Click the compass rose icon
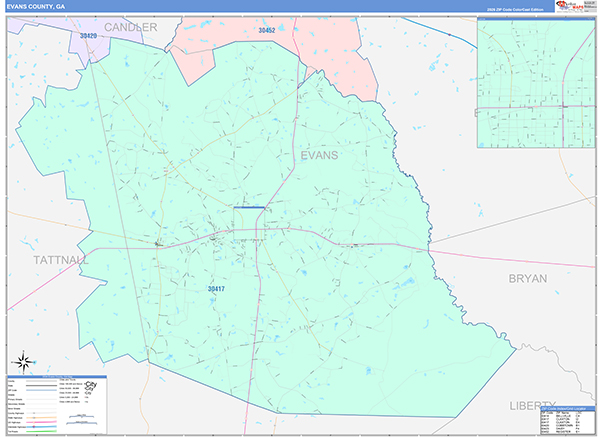 pyautogui.click(x=23, y=362)
